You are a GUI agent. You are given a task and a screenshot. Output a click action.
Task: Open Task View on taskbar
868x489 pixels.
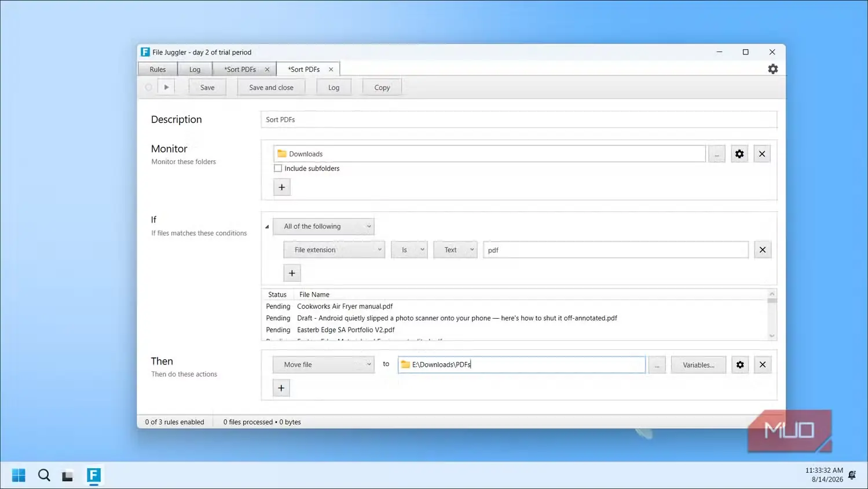(68, 475)
